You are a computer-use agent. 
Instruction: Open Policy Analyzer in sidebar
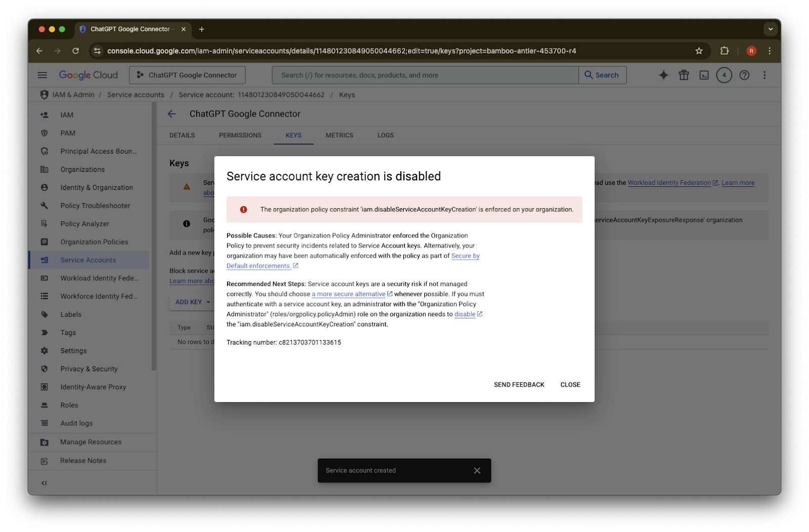point(84,224)
